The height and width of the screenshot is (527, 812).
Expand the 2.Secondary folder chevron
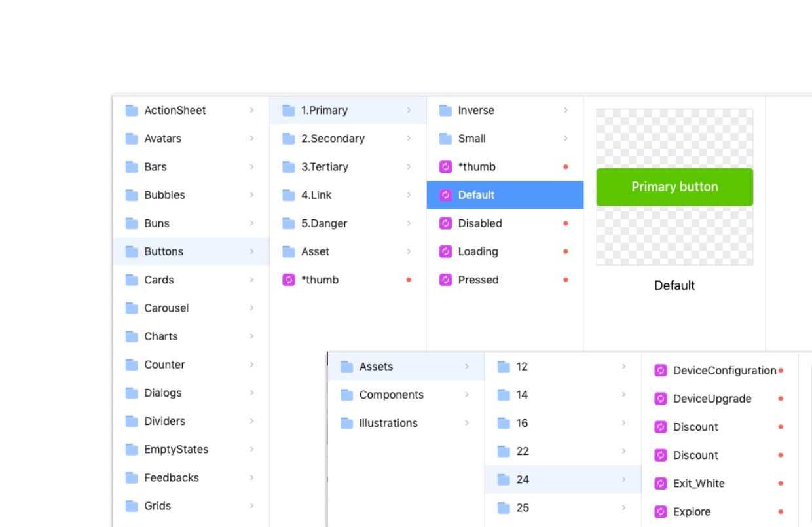coord(409,138)
